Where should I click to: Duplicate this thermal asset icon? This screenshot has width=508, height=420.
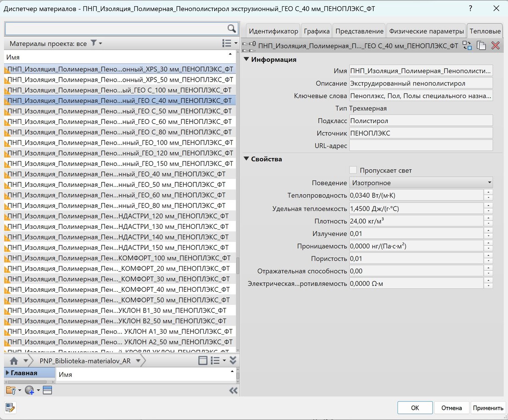481,46
